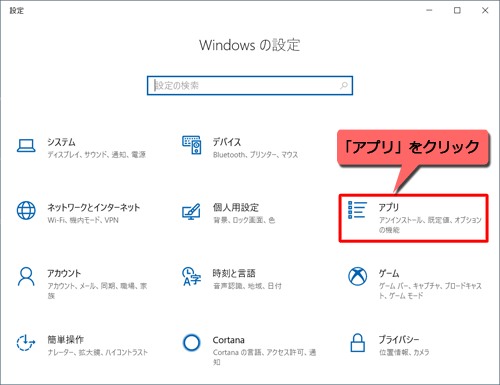Select the プライバシー title text

click(399, 340)
